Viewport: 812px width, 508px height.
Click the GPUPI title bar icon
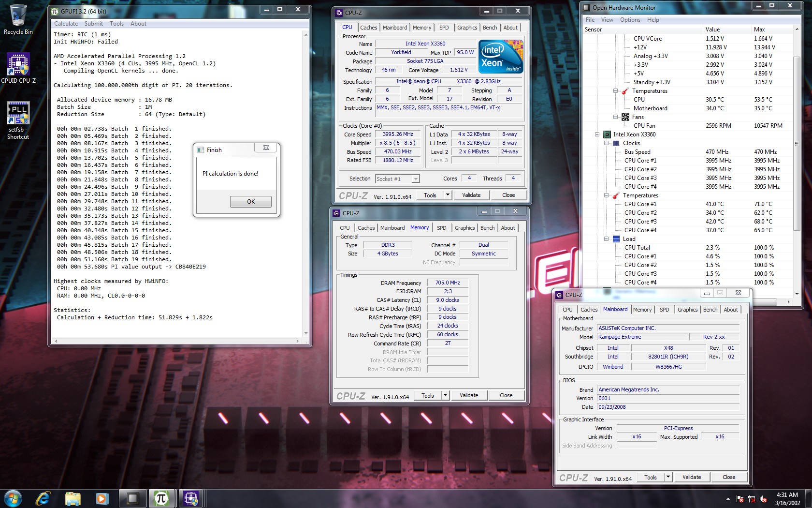coord(55,11)
